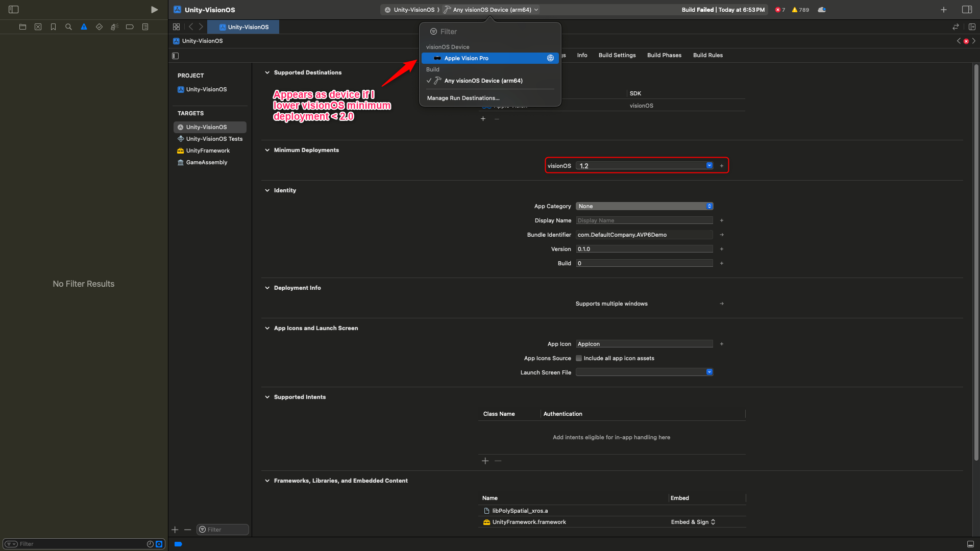Image resolution: width=980 pixels, height=551 pixels.
Task: Add editor split on right
Action: point(972,27)
